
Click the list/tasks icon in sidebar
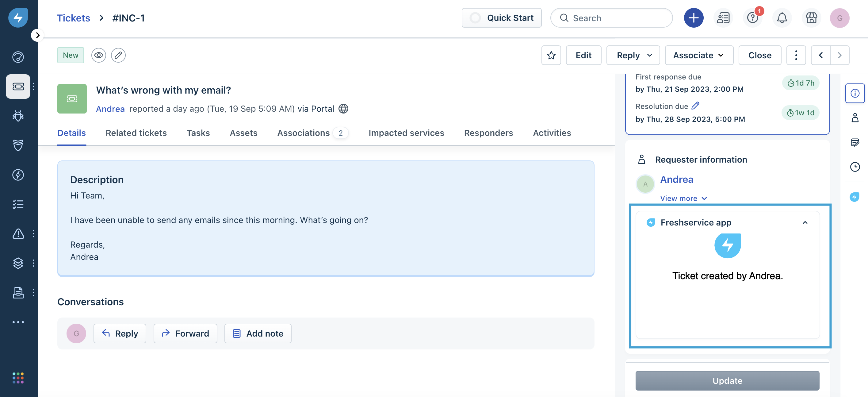(x=18, y=205)
